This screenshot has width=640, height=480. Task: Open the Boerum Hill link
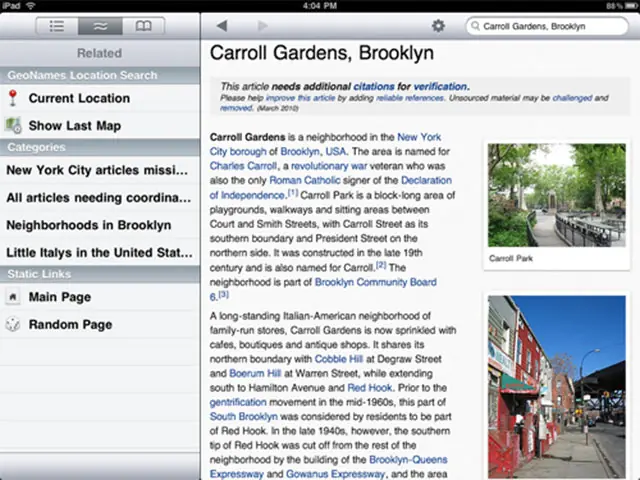point(255,373)
